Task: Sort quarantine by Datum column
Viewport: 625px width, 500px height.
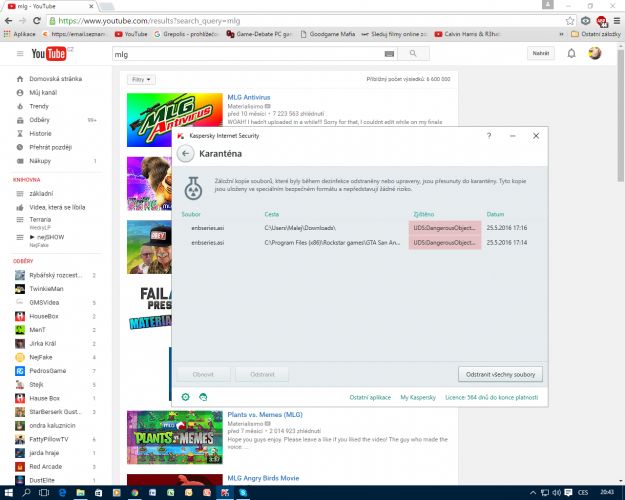Action: [495, 214]
